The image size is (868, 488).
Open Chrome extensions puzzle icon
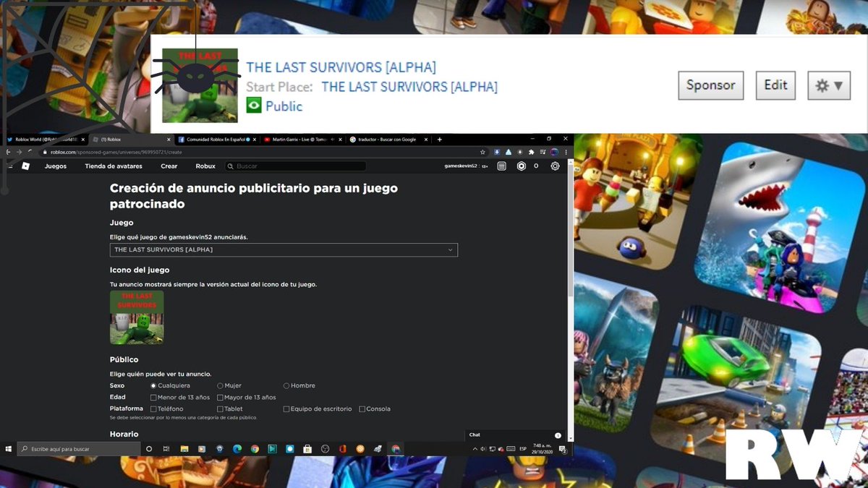point(532,152)
